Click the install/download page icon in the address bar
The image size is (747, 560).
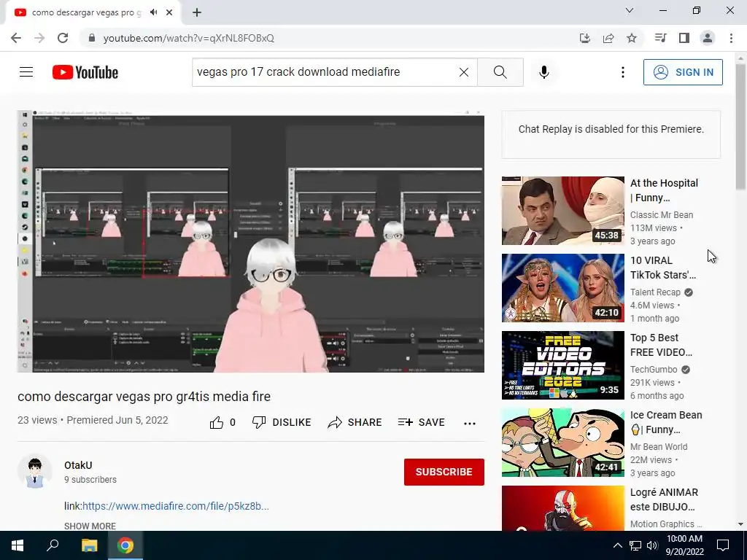click(585, 38)
